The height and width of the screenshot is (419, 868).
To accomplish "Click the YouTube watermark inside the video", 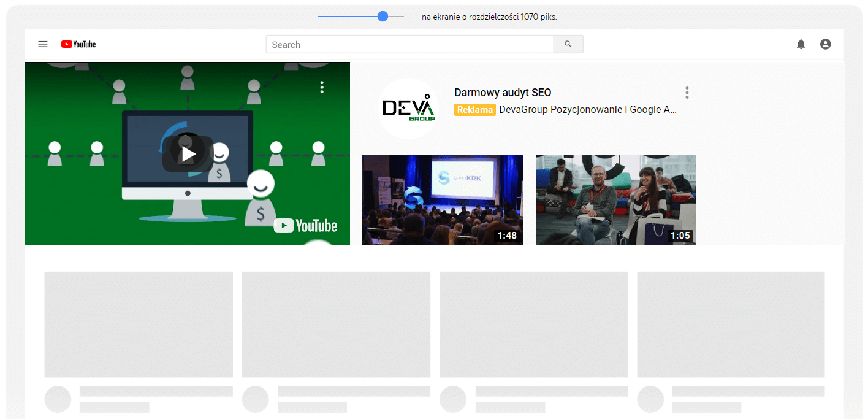I will point(305,226).
